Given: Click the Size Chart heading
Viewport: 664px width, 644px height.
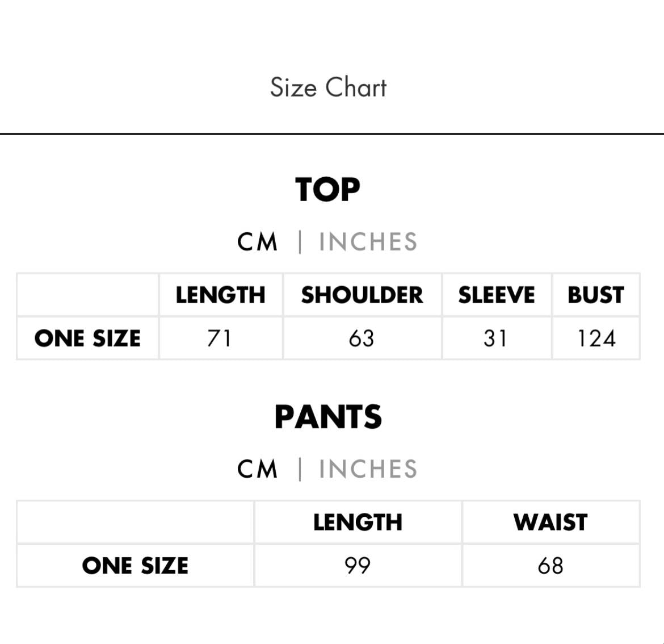Looking at the screenshot, I should point(328,87).
